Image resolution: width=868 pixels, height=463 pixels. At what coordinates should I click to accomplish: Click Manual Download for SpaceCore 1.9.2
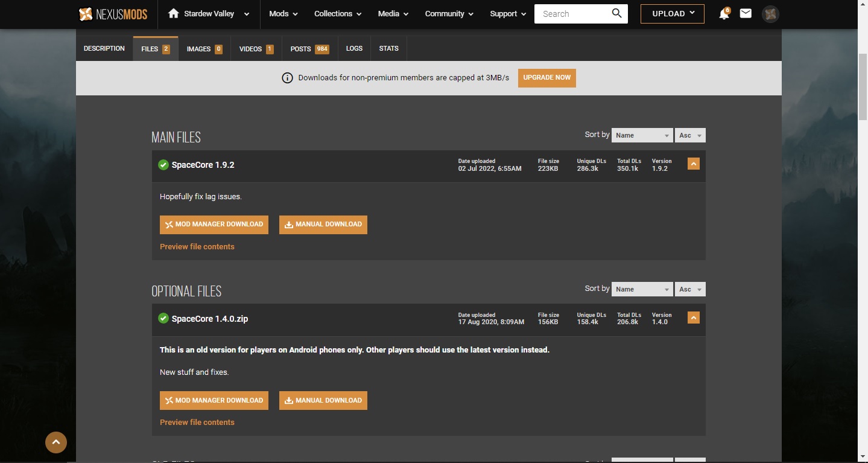tap(323, 225)
